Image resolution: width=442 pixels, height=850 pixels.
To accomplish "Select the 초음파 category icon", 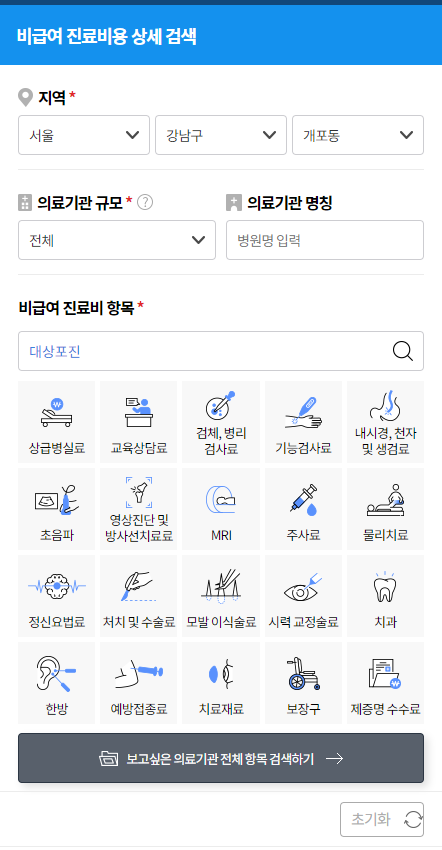I will point(56,509).
